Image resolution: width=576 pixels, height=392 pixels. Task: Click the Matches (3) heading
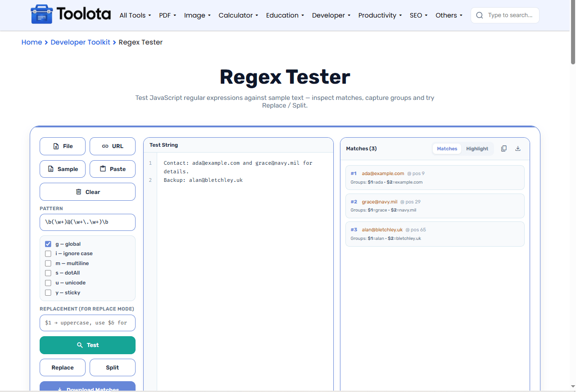(x=361, y=149)
